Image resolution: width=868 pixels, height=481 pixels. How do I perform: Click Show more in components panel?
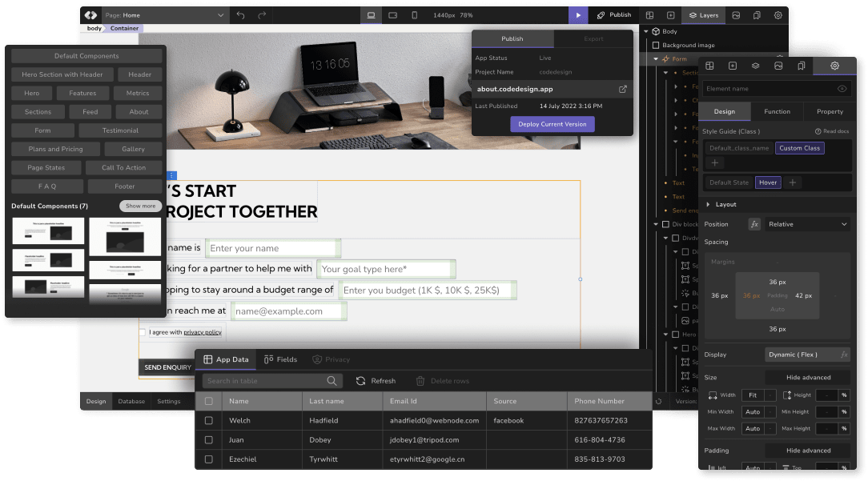coord(141,206)
